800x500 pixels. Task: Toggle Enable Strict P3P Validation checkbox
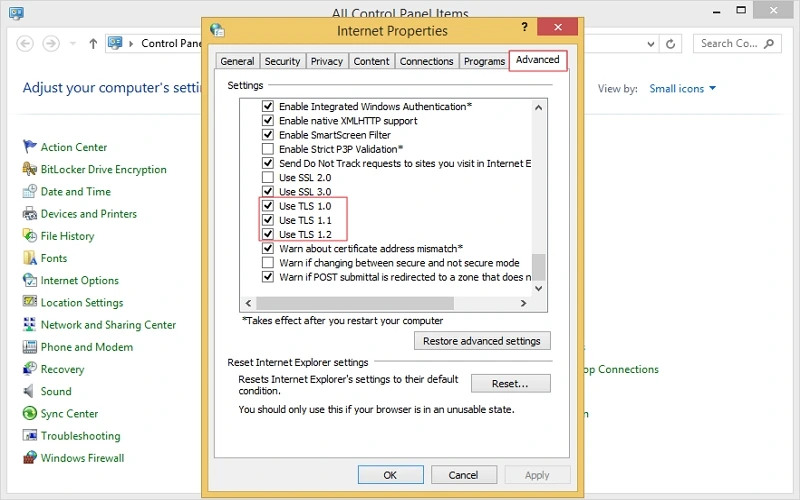click(x=267, y=149)
